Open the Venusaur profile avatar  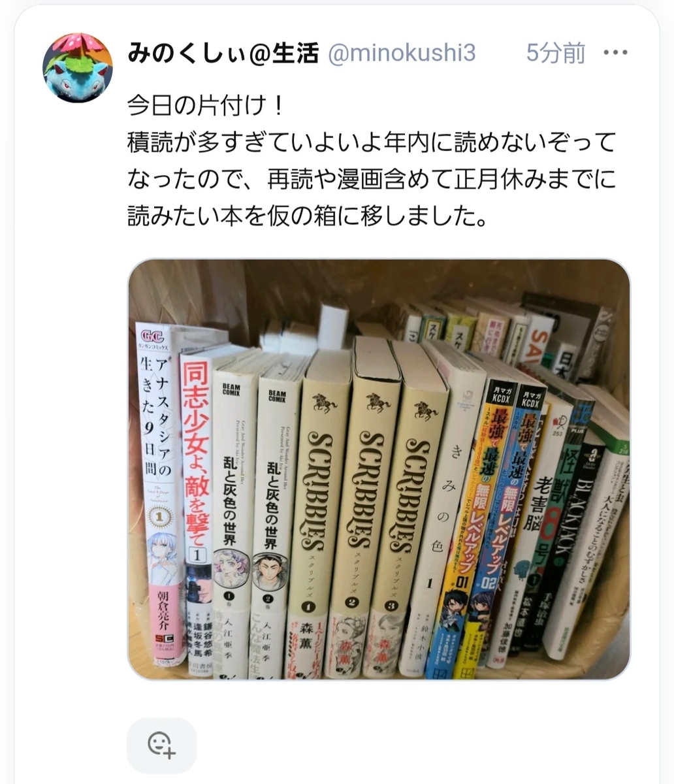tap(78, 68)
